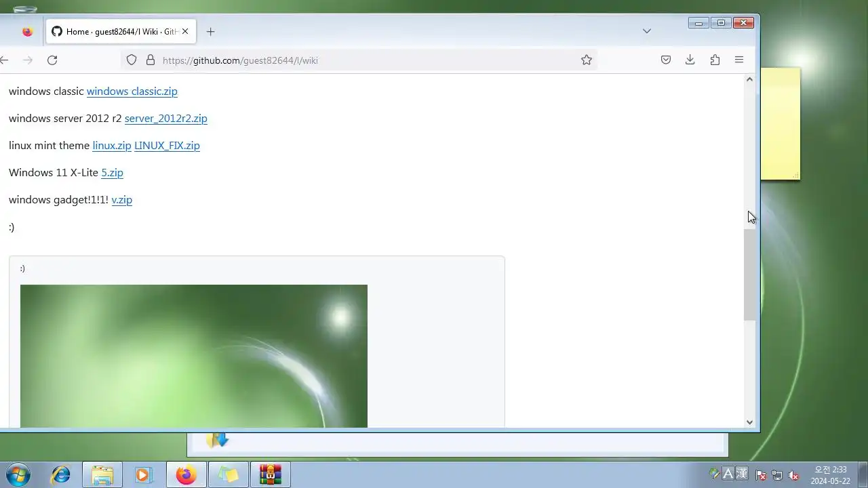Viewport: 868px width, 488px height.
Task: Go forward one page
Action: (x=28, y=60)
